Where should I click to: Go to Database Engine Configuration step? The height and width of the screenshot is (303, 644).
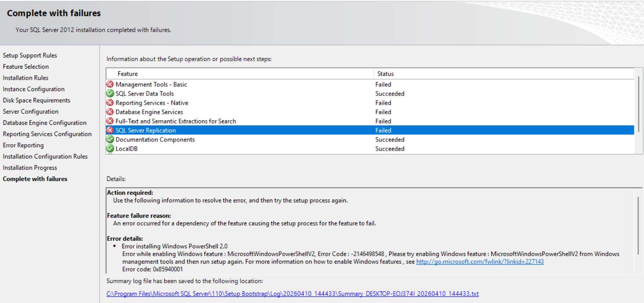click(x=45, y=123)
